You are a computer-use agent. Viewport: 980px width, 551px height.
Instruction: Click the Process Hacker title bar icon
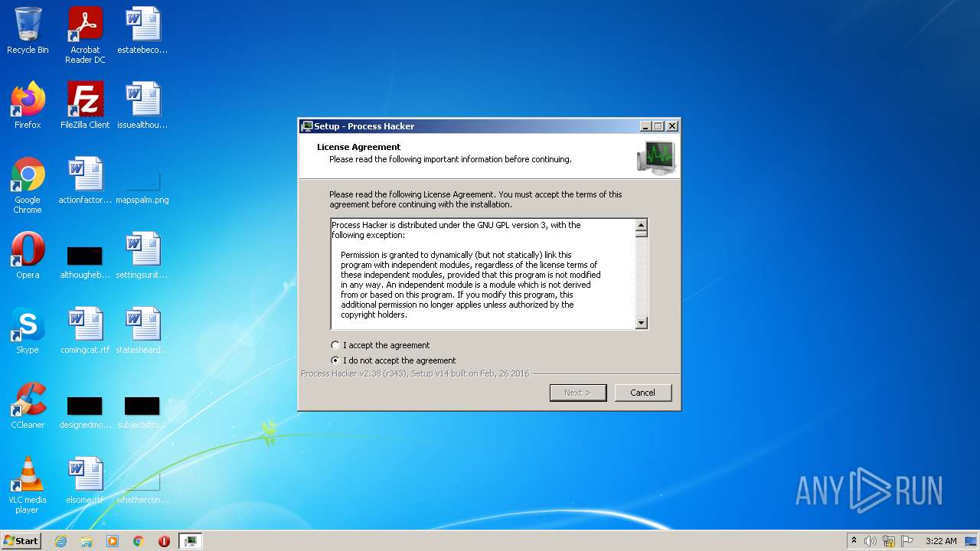(x=308, y=126)
